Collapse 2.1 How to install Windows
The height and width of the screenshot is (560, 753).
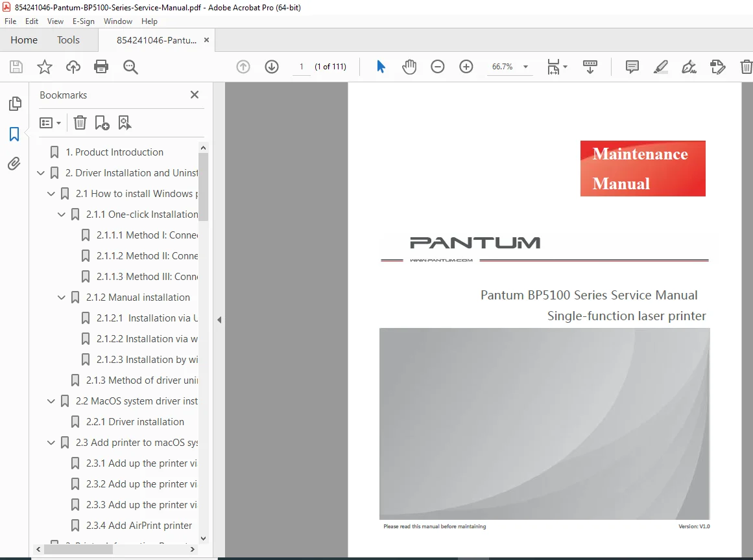click(51, 194)
